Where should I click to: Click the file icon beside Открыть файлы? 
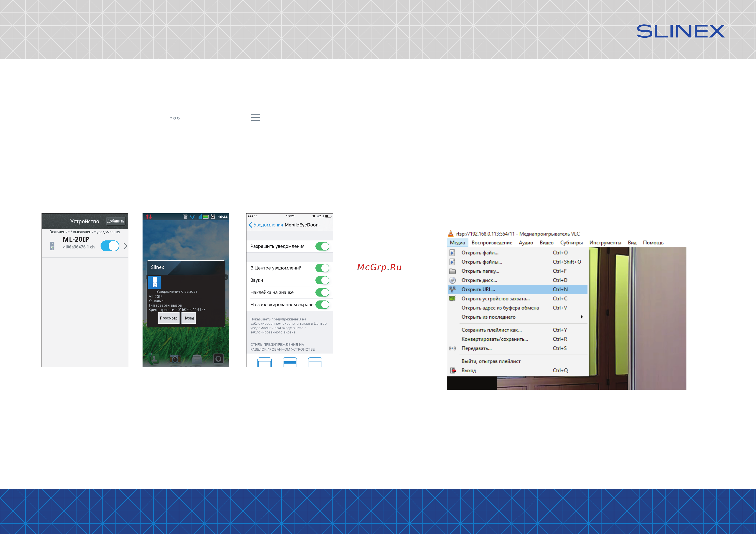point(453,262)
